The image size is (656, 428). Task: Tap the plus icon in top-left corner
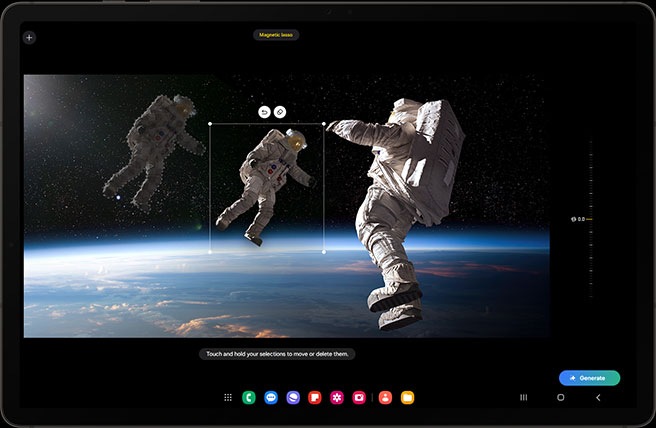tap(29, 37)
